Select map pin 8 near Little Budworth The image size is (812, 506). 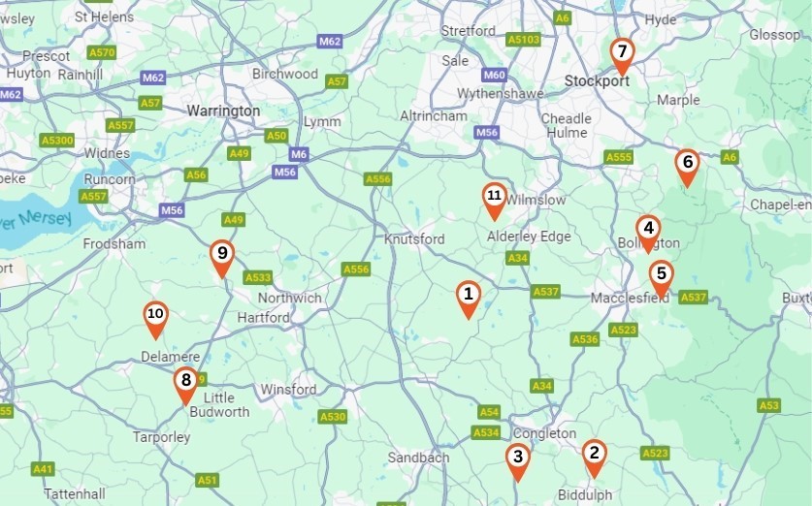pyautogui.click(x=185, y=386)
